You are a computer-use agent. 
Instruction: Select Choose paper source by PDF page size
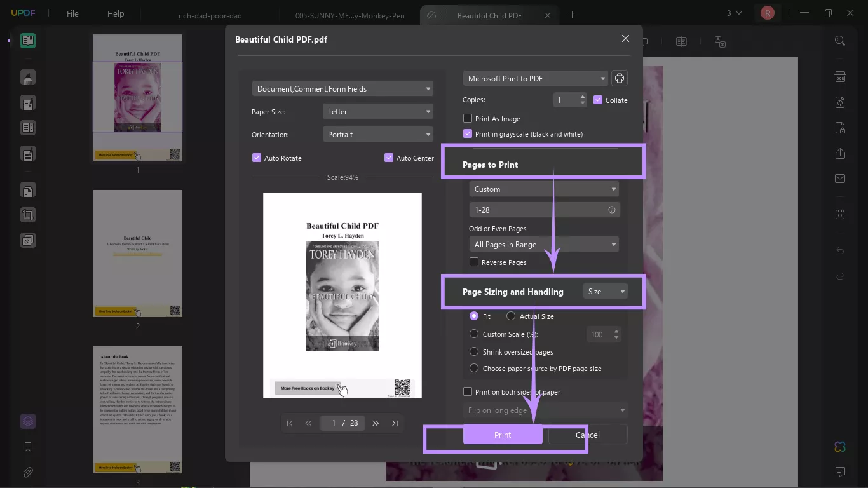pyautogui.click(x=474, y=368)
